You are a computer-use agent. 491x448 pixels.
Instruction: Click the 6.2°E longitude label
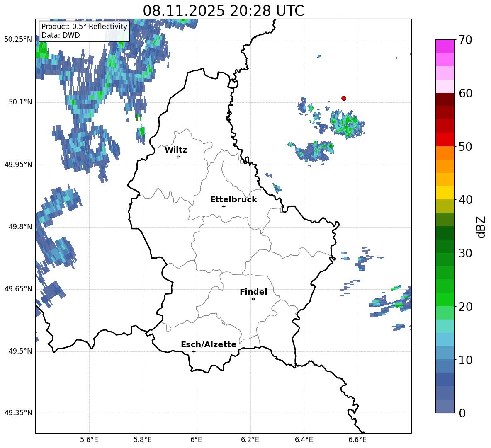[x=250, y=440]
